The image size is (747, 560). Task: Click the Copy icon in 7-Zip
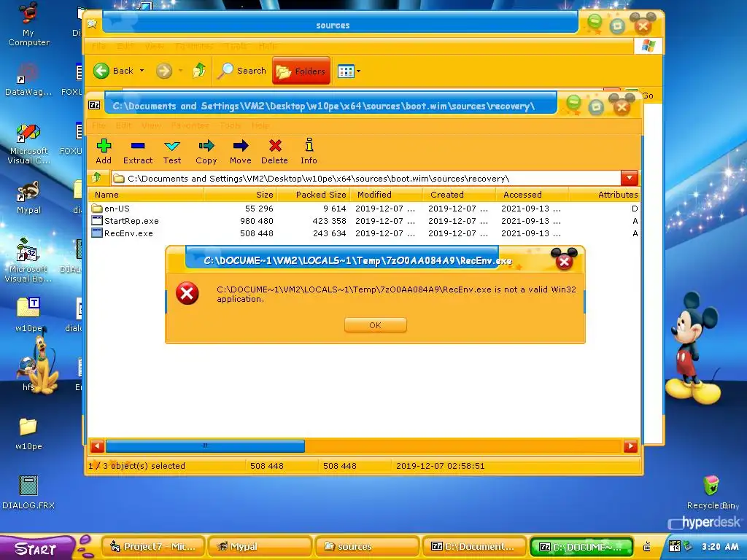pos(206,152)
